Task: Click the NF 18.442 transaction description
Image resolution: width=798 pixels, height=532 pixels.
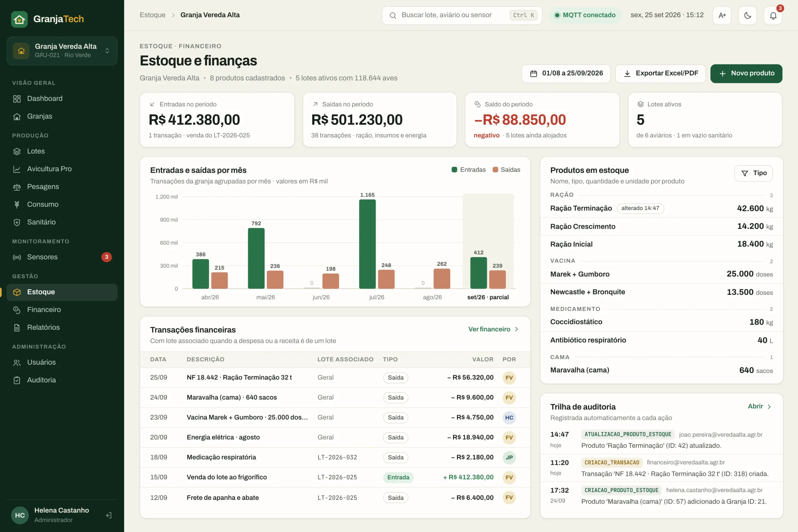Action: [x=239, y=377]
